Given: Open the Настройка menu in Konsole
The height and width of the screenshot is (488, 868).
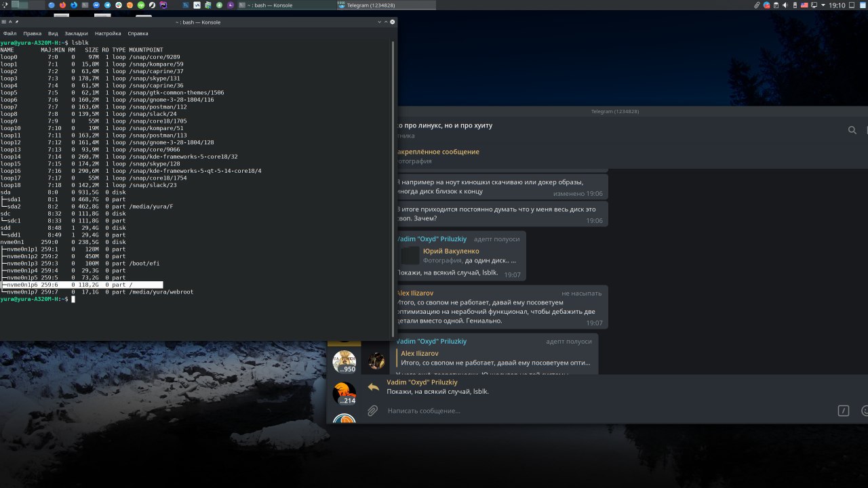Looking at the screenshot, I should click(108, 33).
